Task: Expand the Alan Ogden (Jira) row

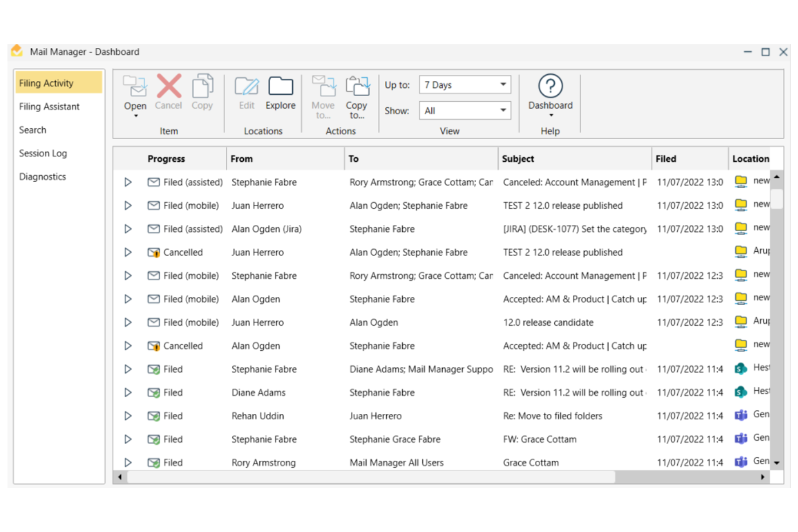Action: pyautogui.click(x=128, y=229)
